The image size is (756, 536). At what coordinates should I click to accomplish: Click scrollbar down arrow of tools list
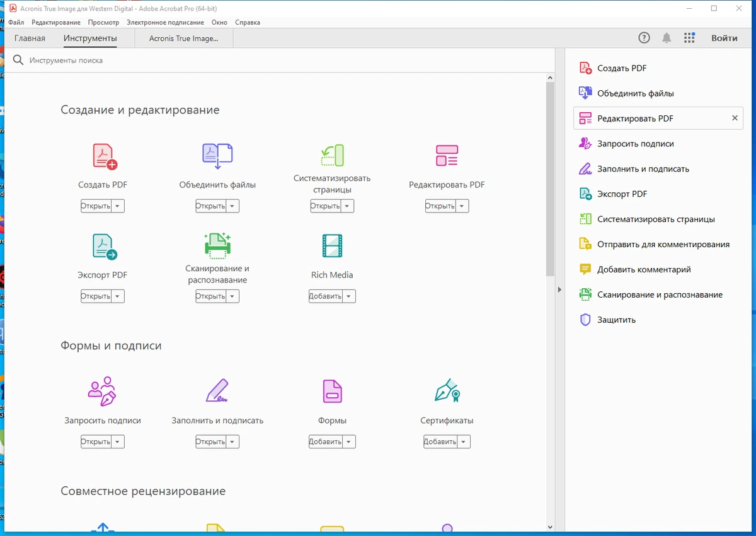[550, 527]
